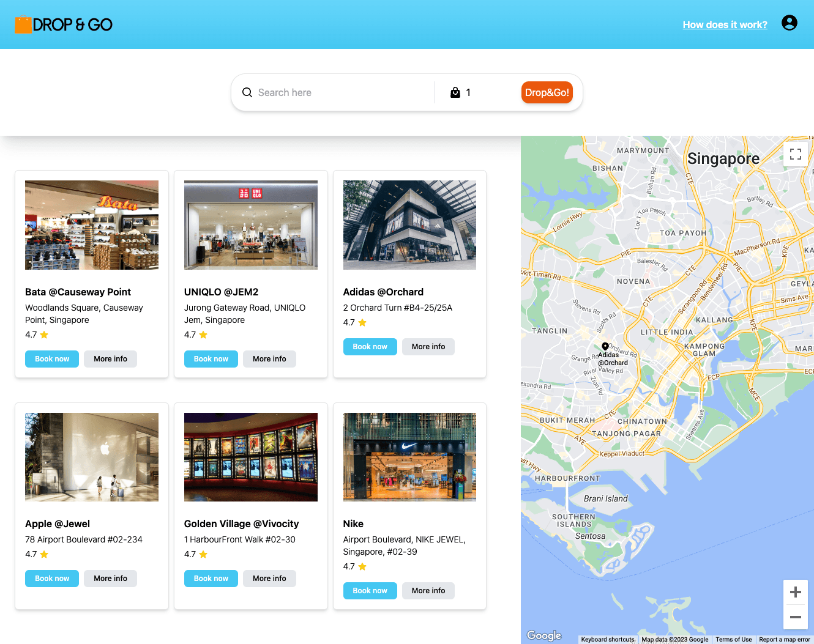Click the Drop & Go shopping bag logo

coord(23,24)
